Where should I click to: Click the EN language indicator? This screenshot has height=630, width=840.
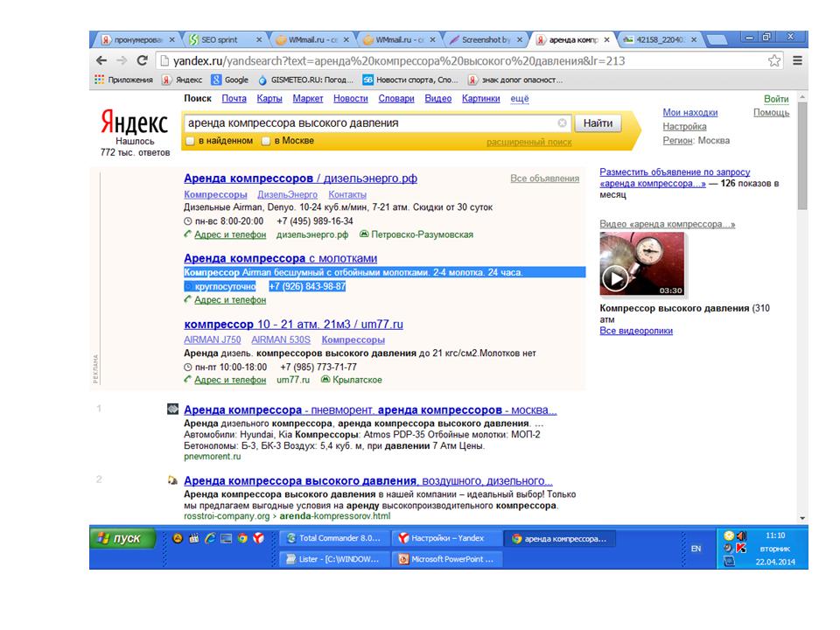[x=696, y=549]
